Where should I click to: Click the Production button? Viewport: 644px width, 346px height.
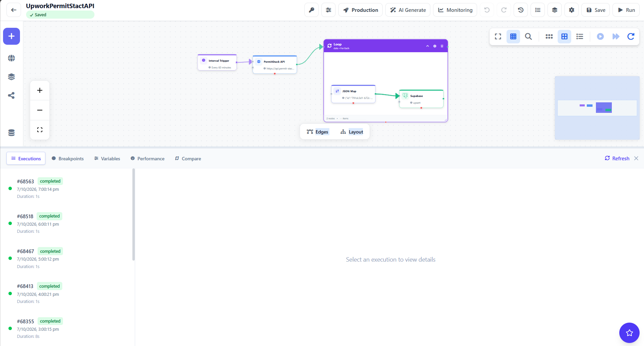361,10
